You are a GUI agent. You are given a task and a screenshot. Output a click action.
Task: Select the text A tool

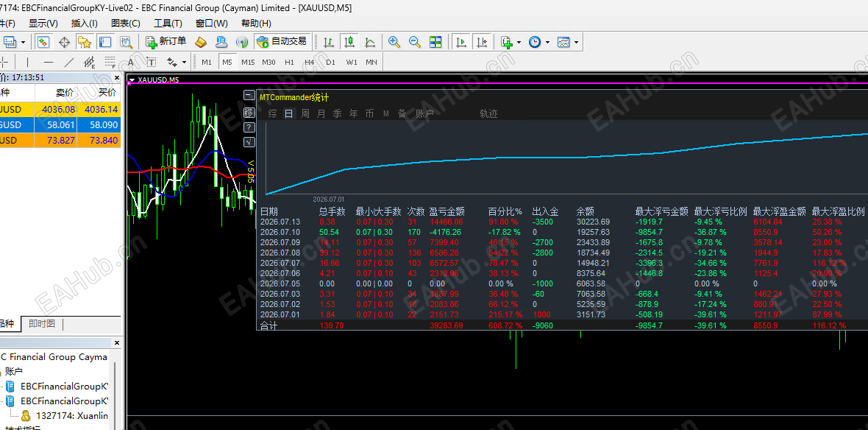pos(131,62)
